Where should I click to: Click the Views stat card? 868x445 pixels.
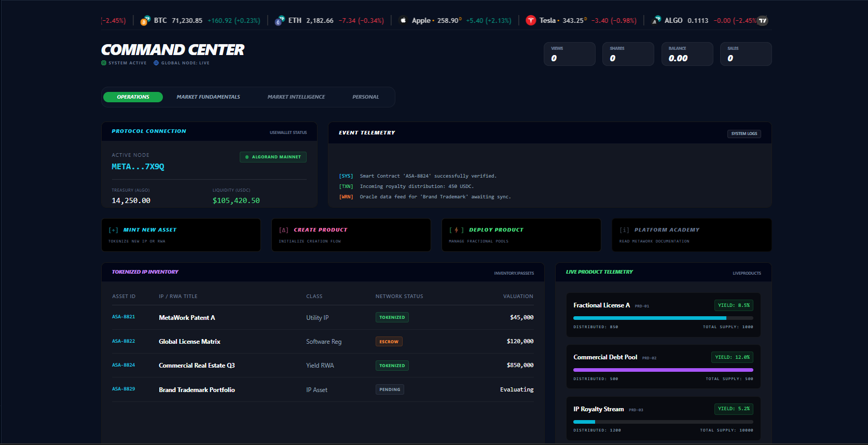click(x=570, y=54)
